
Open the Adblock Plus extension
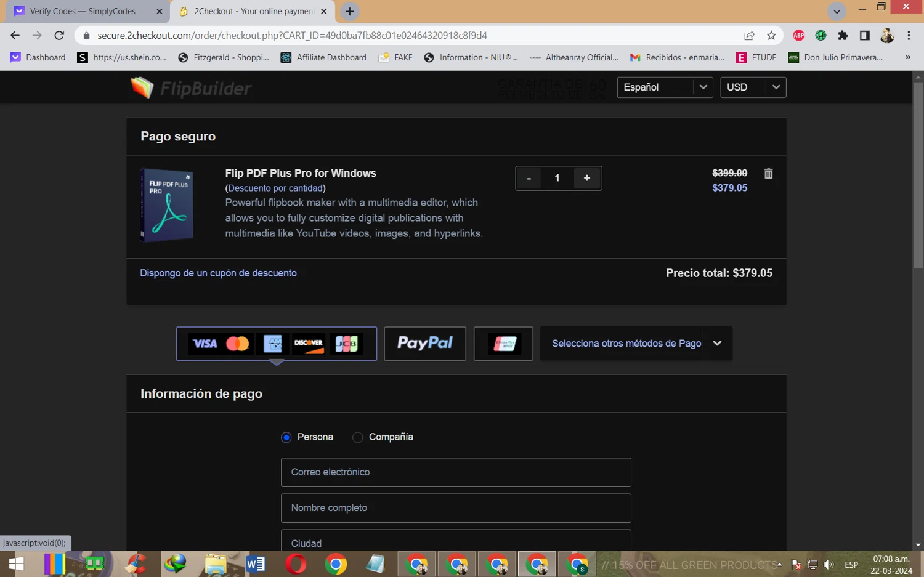799,36
